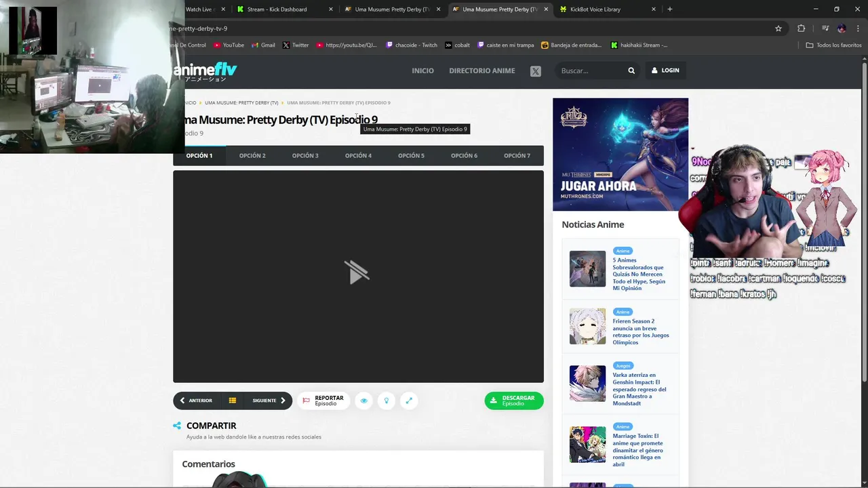This screenshot has width=868, height=488.
Task: Click the green DESCARGAR Episodio button
Action: (514, 401)
